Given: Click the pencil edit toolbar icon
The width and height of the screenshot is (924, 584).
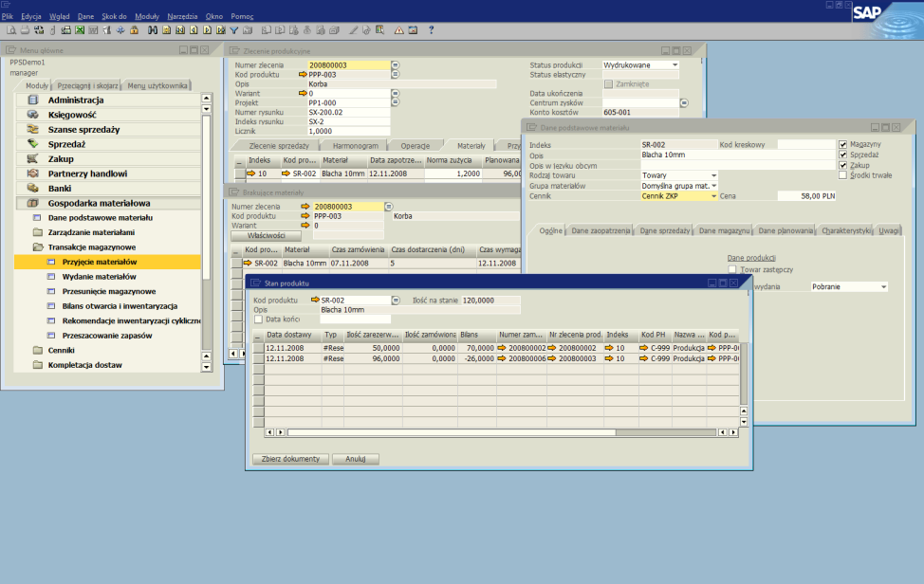Looking at the screenshot, I should (x=354, y=30).
